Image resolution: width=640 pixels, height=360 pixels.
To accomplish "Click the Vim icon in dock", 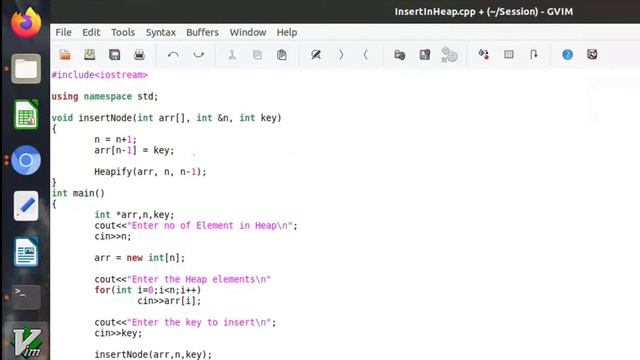I will coord(27,343).
